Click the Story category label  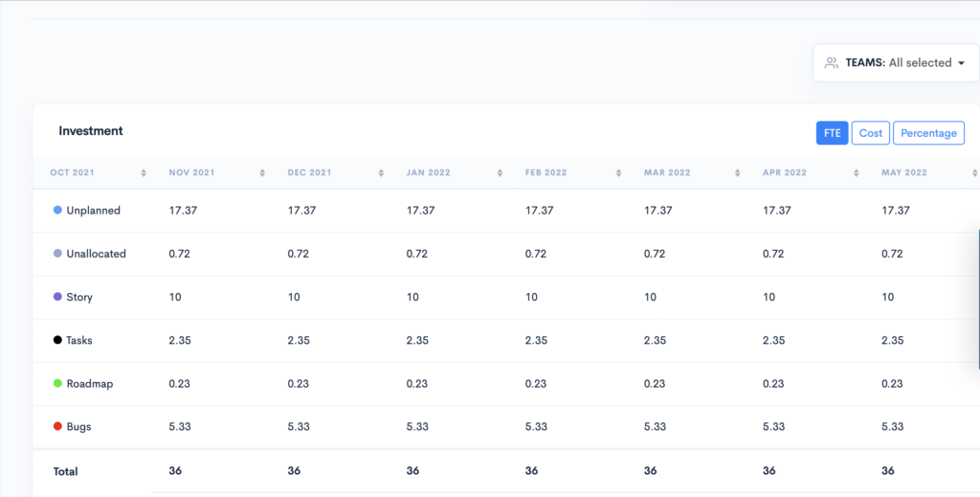(79, 297)
